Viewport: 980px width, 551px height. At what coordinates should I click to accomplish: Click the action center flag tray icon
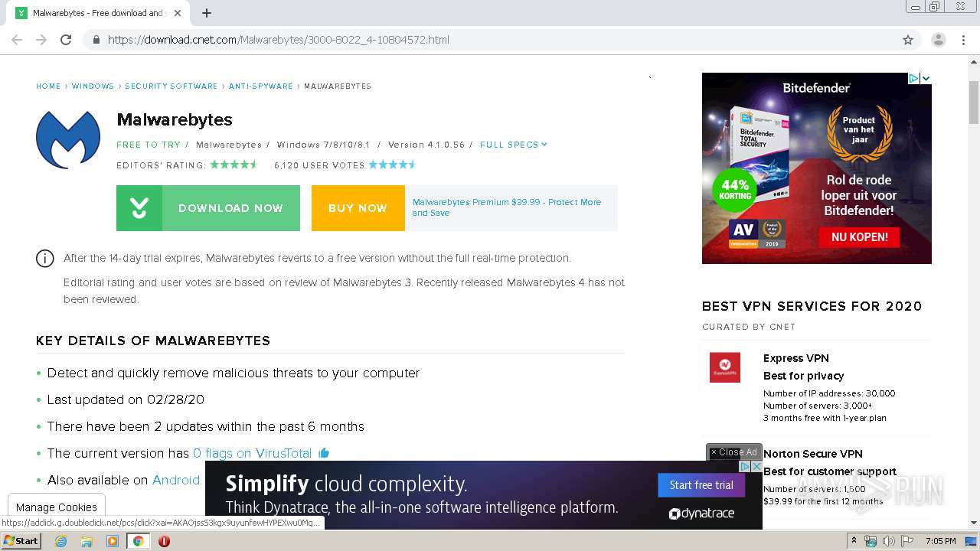[x=907, y=541]
